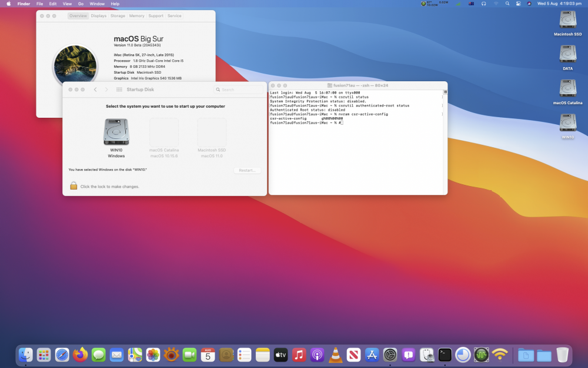The image size is (588, 368).
Task: Open the Edit menu
Action: click(53, 4)
